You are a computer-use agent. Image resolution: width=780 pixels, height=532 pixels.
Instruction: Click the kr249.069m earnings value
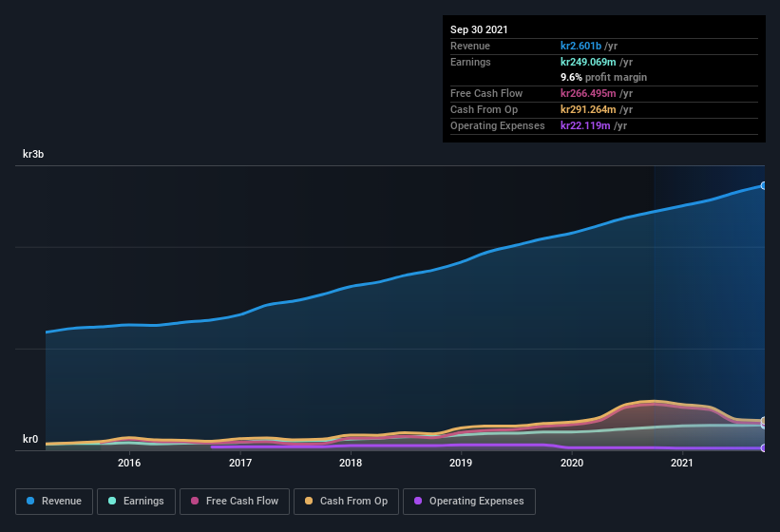pyautogui.click(x=588, y=62)
